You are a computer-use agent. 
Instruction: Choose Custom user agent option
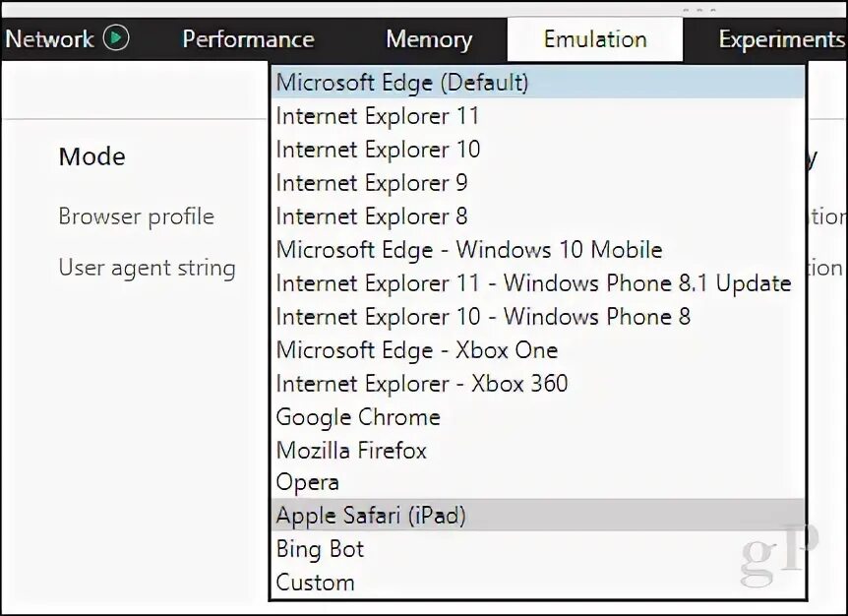538,582
